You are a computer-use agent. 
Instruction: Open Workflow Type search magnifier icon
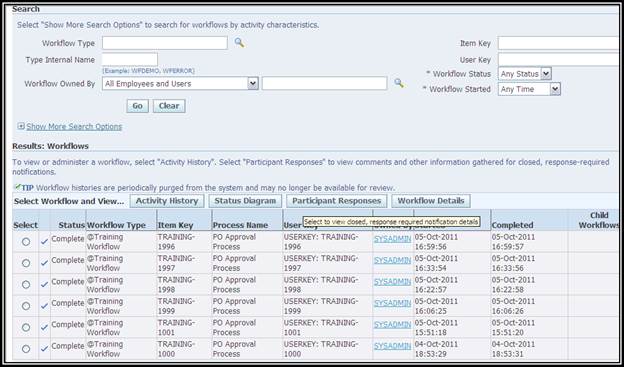click(239, 43)
